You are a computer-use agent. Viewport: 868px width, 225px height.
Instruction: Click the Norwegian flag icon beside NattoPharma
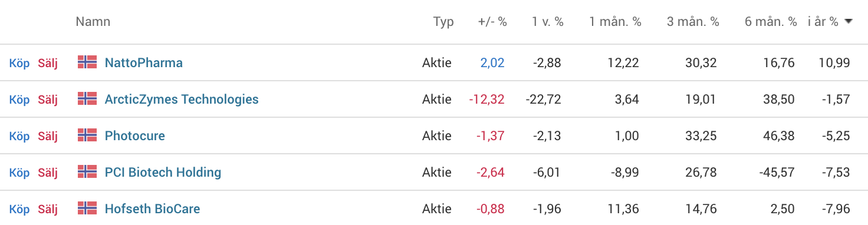point(87,62)
